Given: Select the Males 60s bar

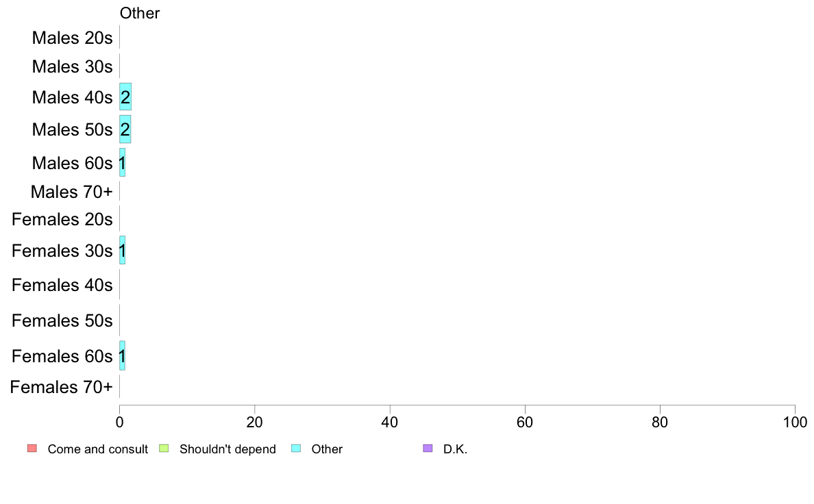Looking at the screenshot, I should click(123, 162).
